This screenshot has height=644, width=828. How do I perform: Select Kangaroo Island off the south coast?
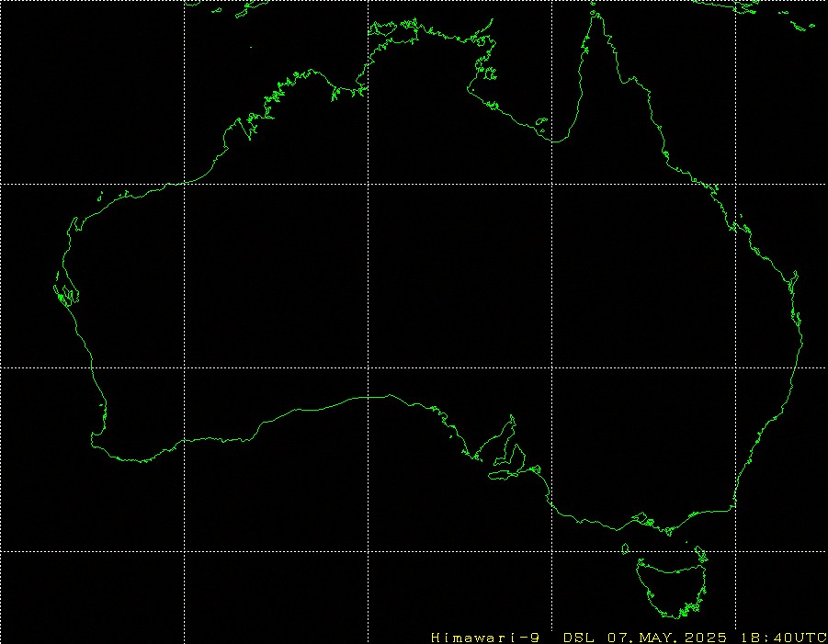click(504, 475)
